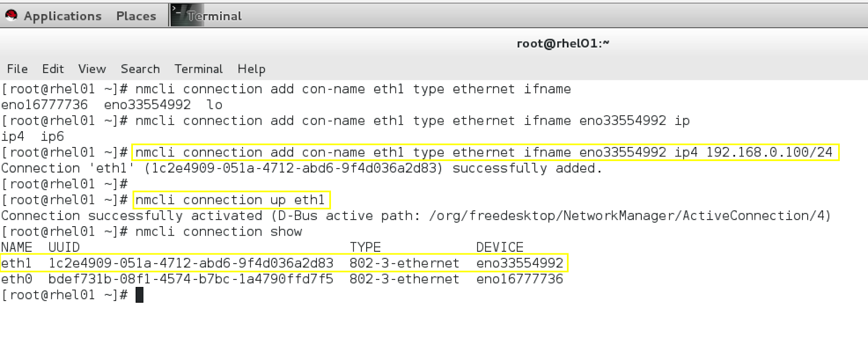The height and width of the screenshot is (345, 868).
Task: Open the View menu
Action: tap(91, 69)
